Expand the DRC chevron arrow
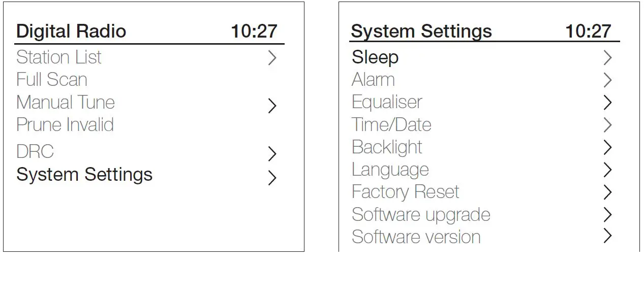 (272, 153)
